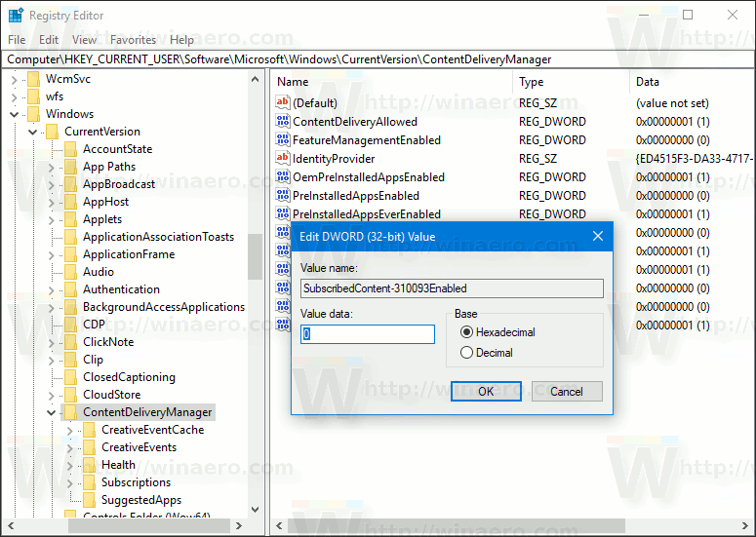The width and height of the screenshot is (756, 537).
Task: Select the Health subkey
Action: tap(118, 465)
